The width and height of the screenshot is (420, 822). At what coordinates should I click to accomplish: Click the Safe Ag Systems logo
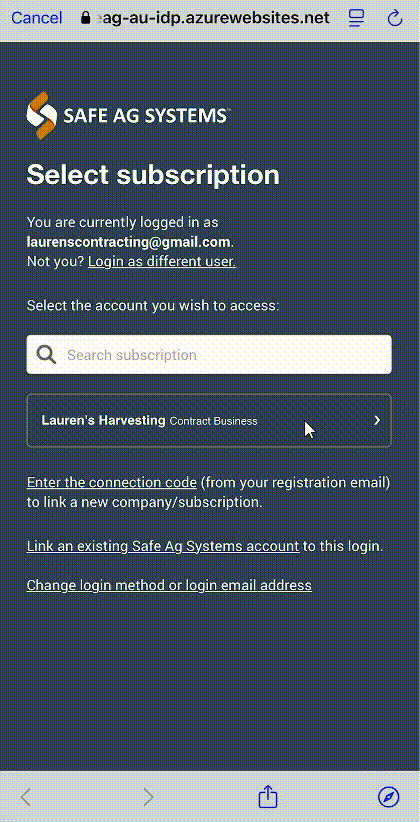128,115
